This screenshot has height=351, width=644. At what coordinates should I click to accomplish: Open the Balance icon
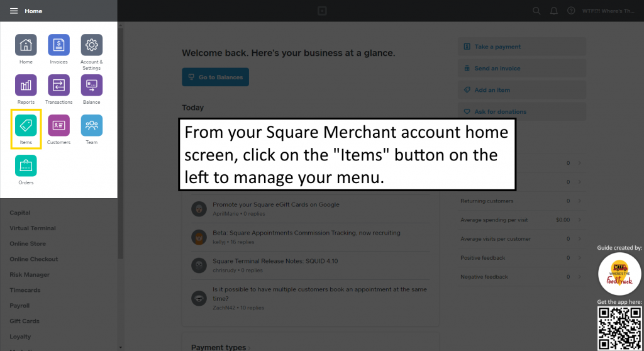(x=92, y=85)
